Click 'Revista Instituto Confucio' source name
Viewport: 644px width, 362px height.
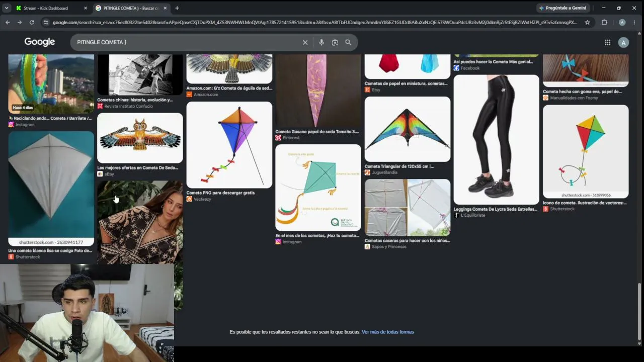coord(128,106)
